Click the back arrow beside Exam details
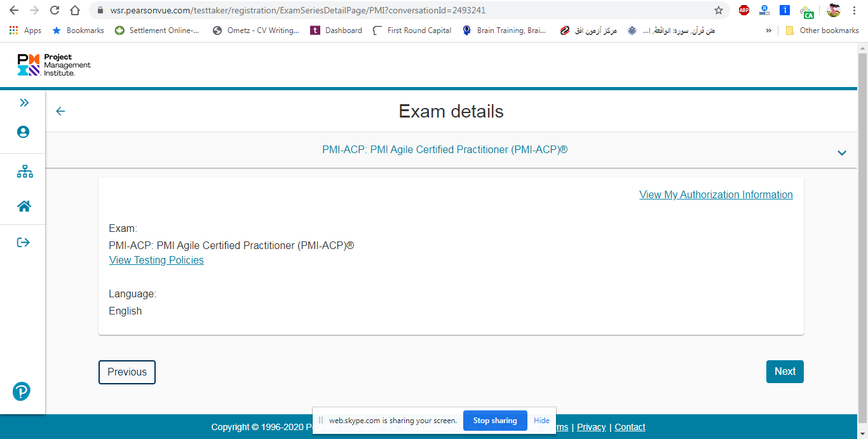Image resolution: width=868 pixels, height=439 pixels. pyautogui.click(x=60, y=111)
